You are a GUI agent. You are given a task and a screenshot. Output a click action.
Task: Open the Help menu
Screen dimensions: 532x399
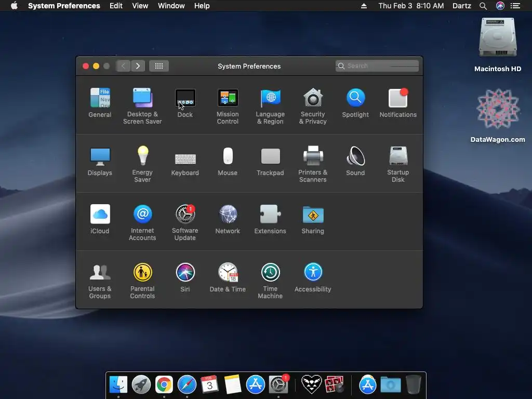[202, 6]
